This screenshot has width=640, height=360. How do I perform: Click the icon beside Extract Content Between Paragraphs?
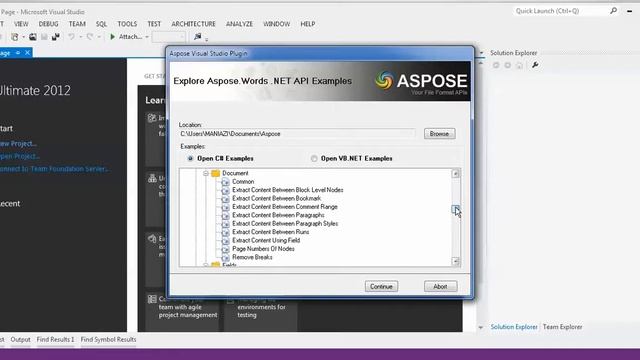(x=225, y=215)
